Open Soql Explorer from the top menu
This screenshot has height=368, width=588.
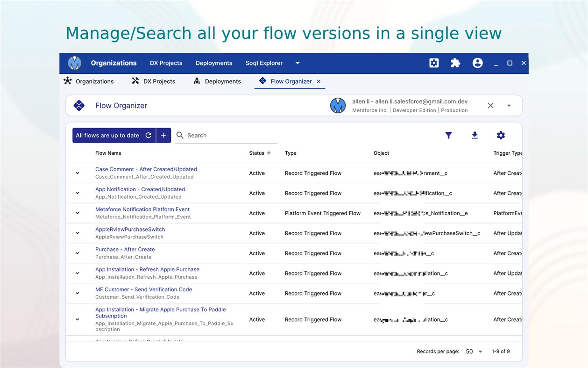264,63
